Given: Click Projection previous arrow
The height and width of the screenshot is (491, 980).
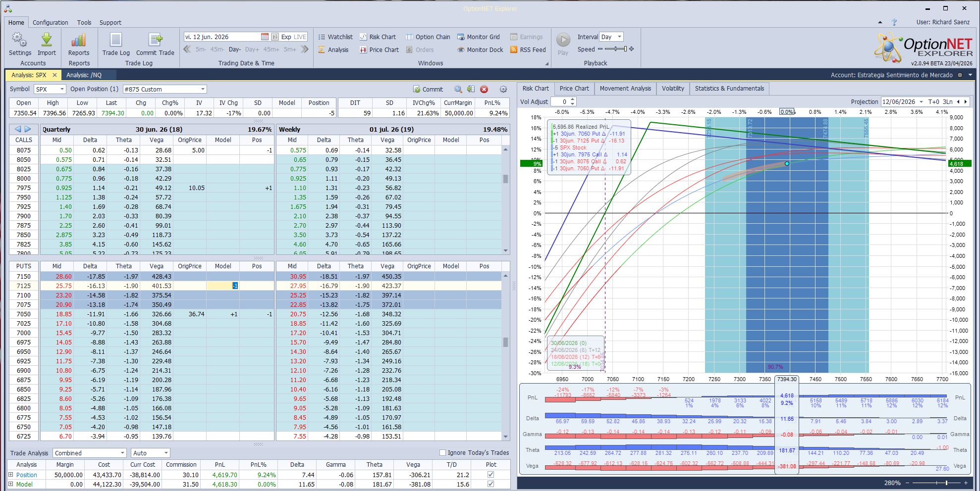Looking at the screenshot, I should tap(958, 101).
